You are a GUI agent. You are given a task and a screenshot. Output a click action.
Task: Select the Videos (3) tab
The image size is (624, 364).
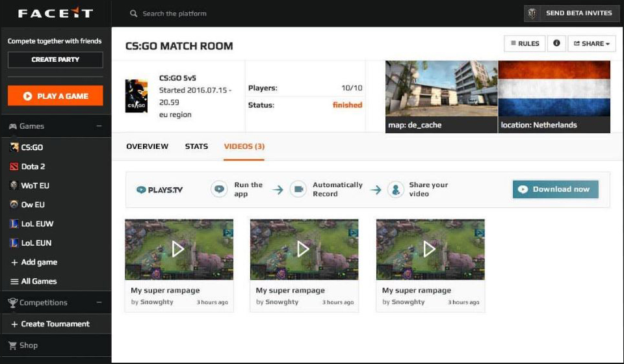[244, 146]
